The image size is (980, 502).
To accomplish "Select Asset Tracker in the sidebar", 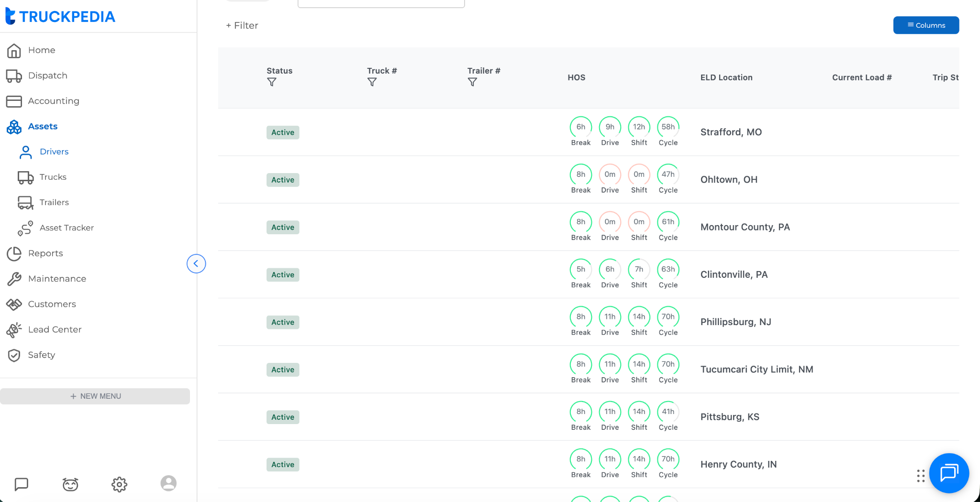I will pyautogui.click(x=67, y=228).
